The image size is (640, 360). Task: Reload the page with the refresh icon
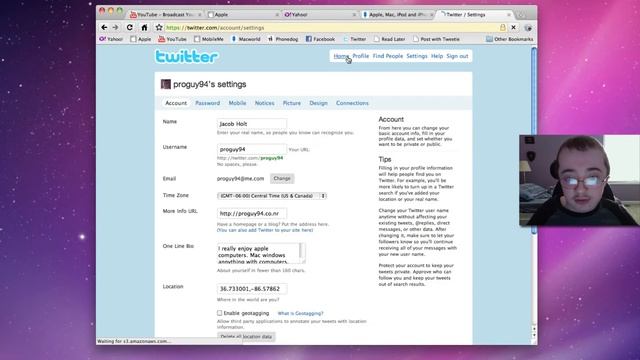pos(129,27)
